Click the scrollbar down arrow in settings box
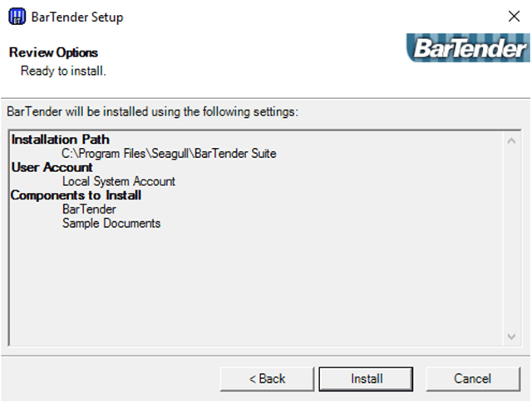532x403 pixels. [511, 336]
